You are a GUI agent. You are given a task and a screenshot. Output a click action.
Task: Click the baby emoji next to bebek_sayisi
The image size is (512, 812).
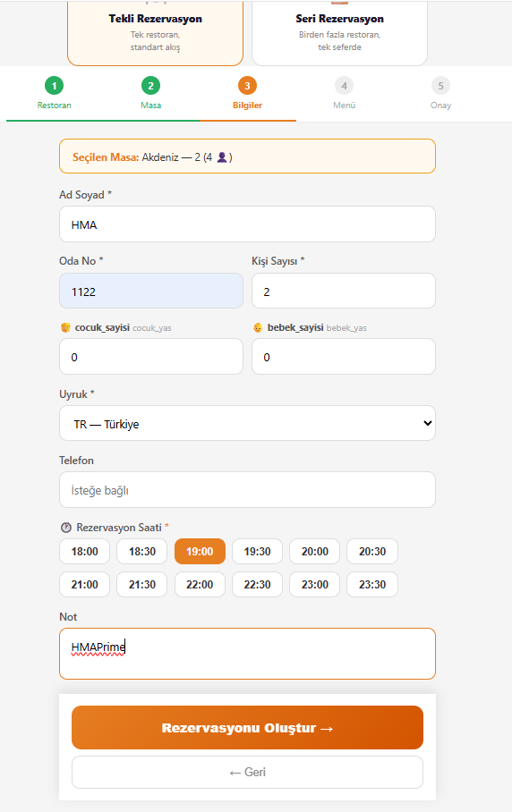point(258,327)
